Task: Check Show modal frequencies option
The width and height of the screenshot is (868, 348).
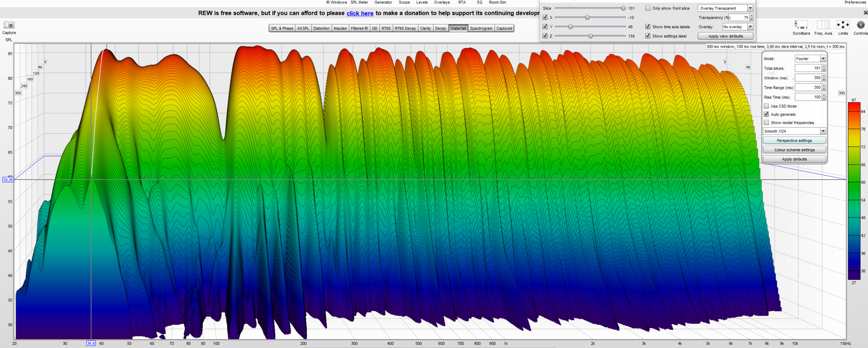Action: 766,122
